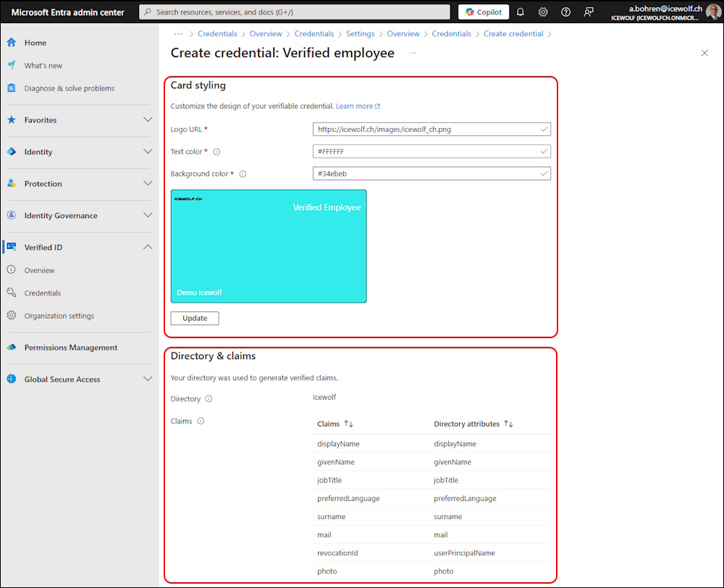Click the Identity diamond icon
The height and width of the screenshot is (588, 724).
point(12,151)
